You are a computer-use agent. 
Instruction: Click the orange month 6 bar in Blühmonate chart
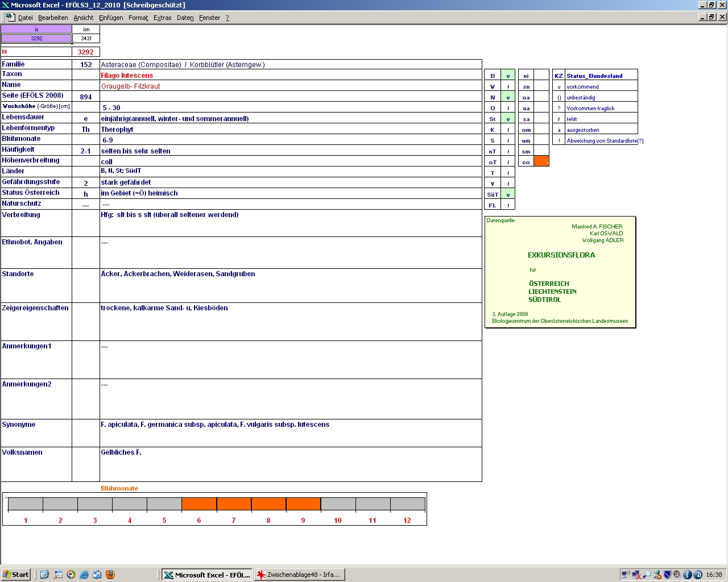click(199, 504)
